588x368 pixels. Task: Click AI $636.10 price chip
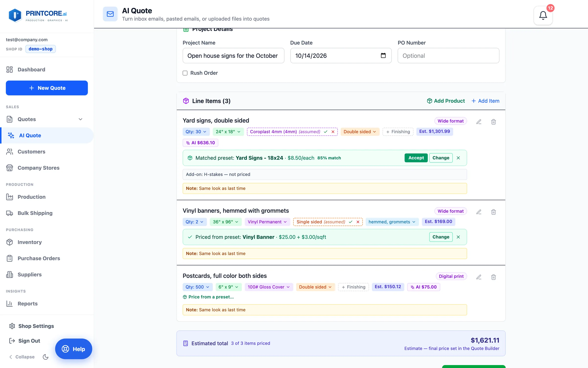click(200, 143)
